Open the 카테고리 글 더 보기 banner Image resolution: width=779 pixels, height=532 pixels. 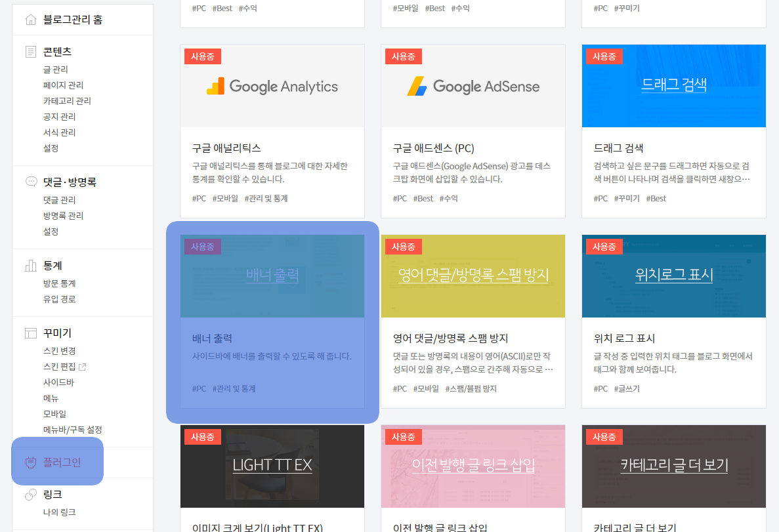pyautogui.click(x=674, y=466)
